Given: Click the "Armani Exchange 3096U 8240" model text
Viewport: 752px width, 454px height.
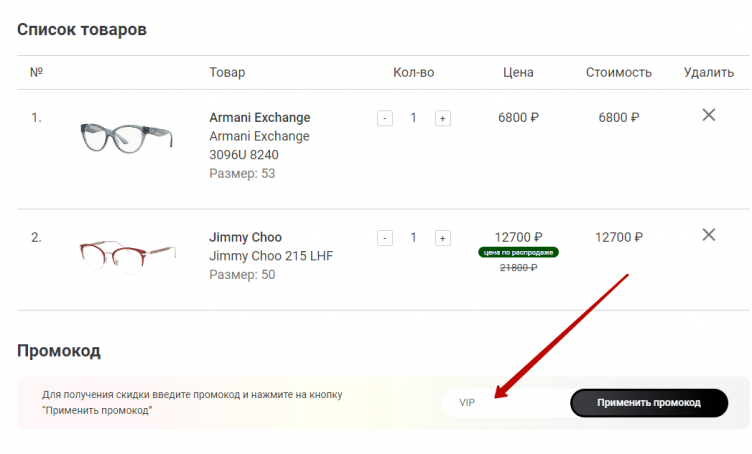Looking at the screenshot, I should pyautogui.click(x=259, y=145).
